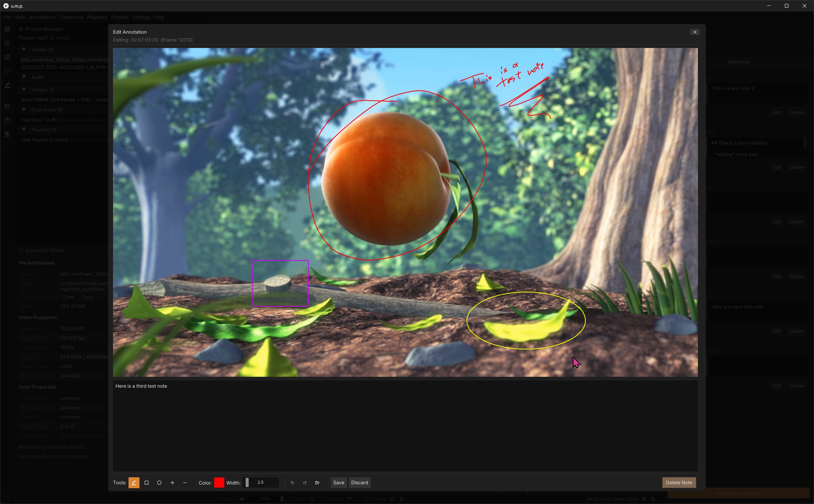Adjust the stroke Width slider
The height and width of the screenshot is (504, 814).
click(261, 482)
